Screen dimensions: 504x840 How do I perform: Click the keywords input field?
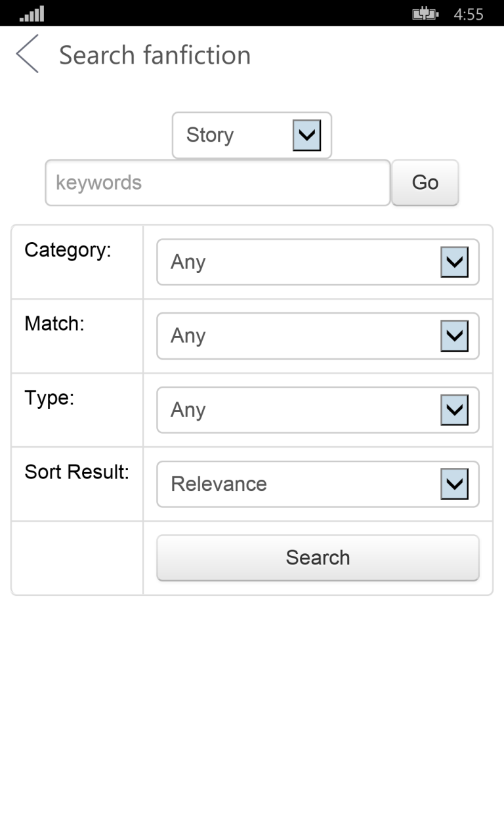tap(217, 182)
